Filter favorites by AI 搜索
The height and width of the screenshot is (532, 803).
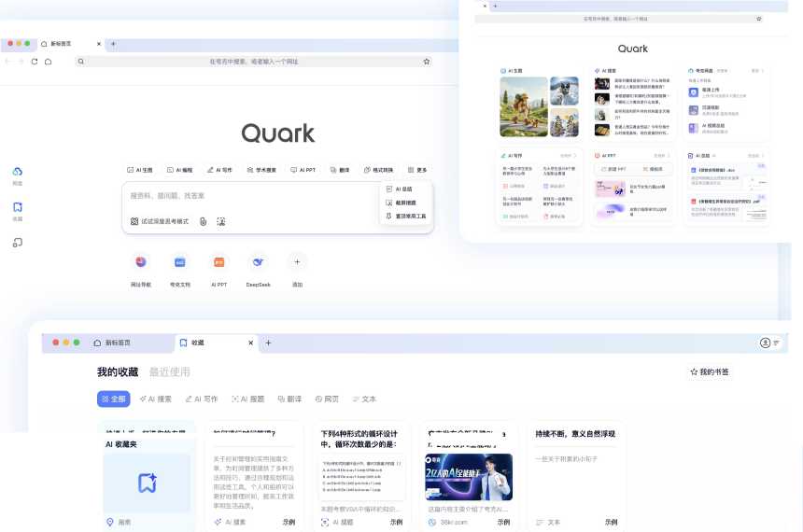(x=156, y=399)
